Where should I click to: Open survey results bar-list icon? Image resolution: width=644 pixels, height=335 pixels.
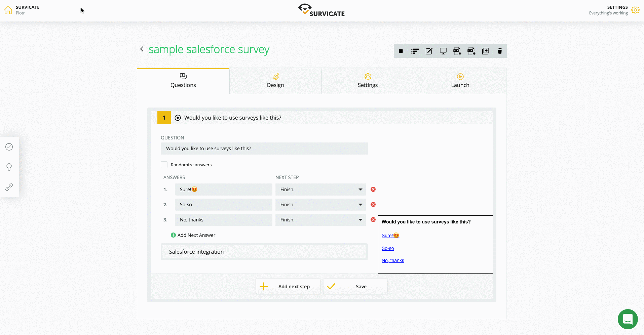tap(415, 51)
